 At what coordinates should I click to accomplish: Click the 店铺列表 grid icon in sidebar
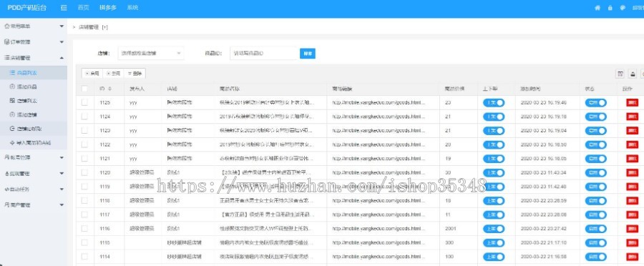(12, 101)
